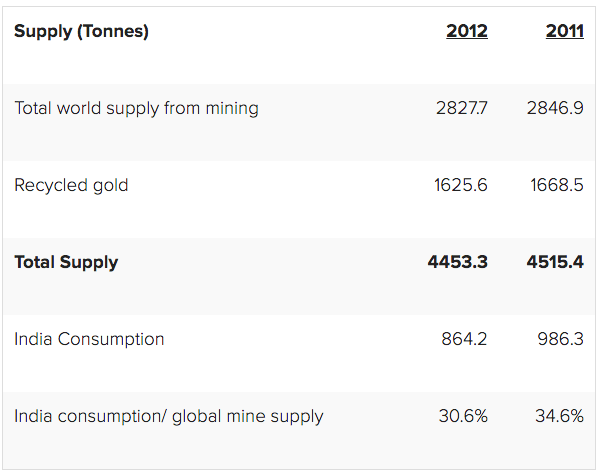Click India consumption value 864.2
The width and height of the screenshot is (600, 474).
click(464, 339)
